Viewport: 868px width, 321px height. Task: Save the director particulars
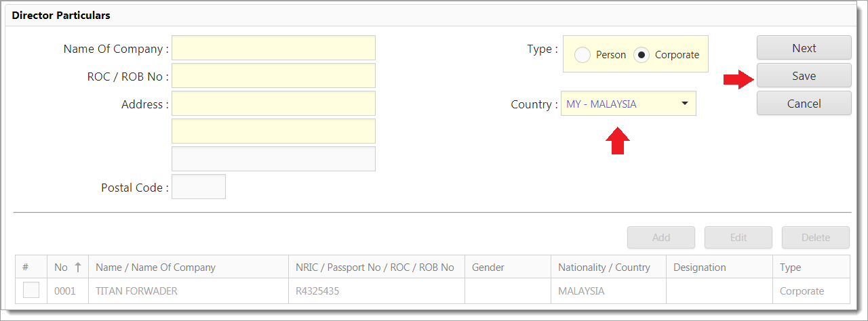[x=804, y=76]
